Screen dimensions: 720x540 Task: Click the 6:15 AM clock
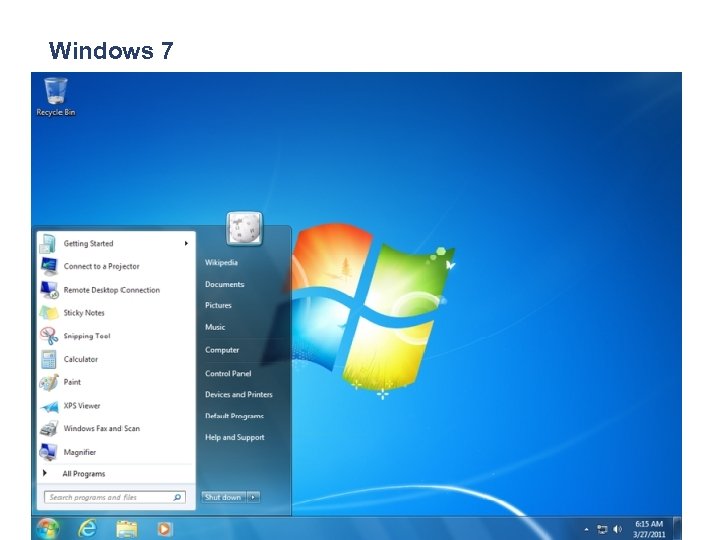click(649, 524)
